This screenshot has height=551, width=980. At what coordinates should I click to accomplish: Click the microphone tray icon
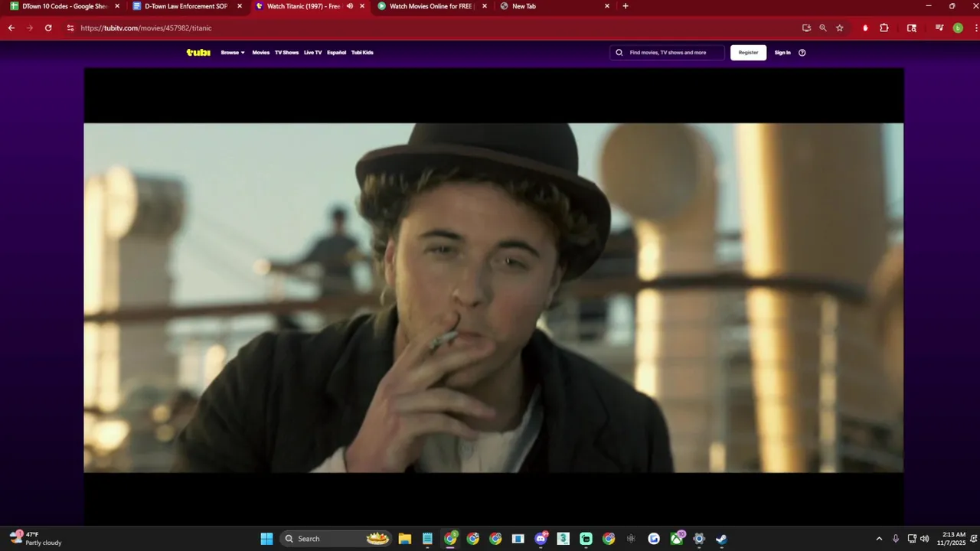click(895, 539)
